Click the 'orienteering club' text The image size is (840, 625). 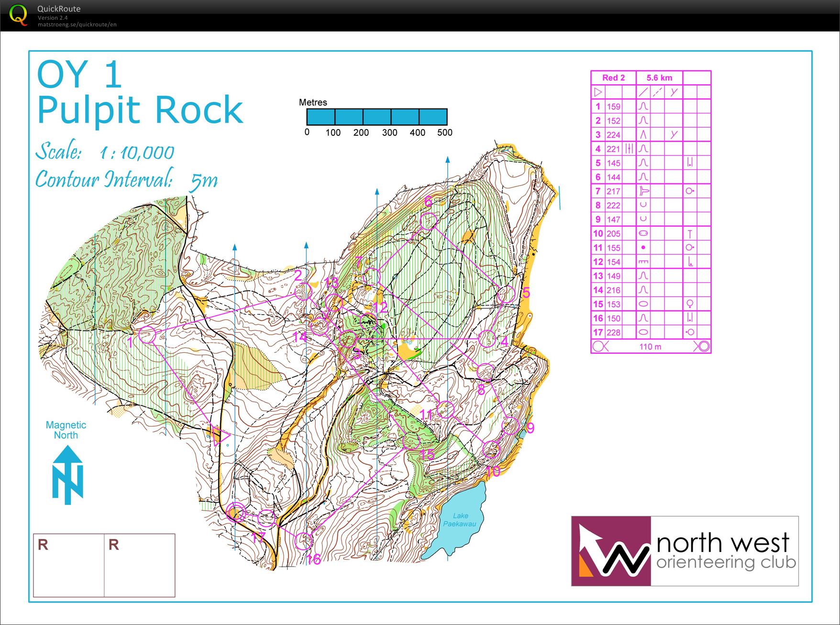click(726, 562)
